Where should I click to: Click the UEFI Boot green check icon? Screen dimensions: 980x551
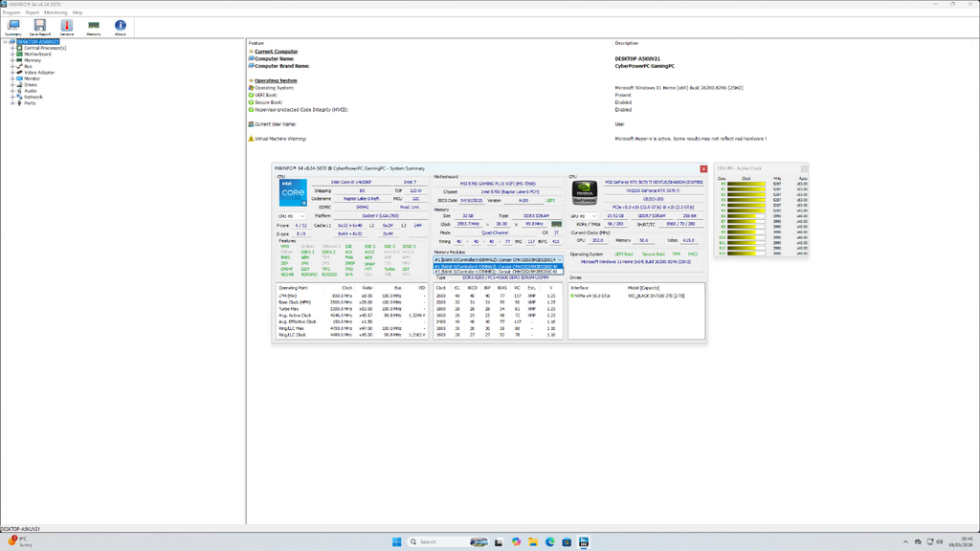tap(252, 95)
